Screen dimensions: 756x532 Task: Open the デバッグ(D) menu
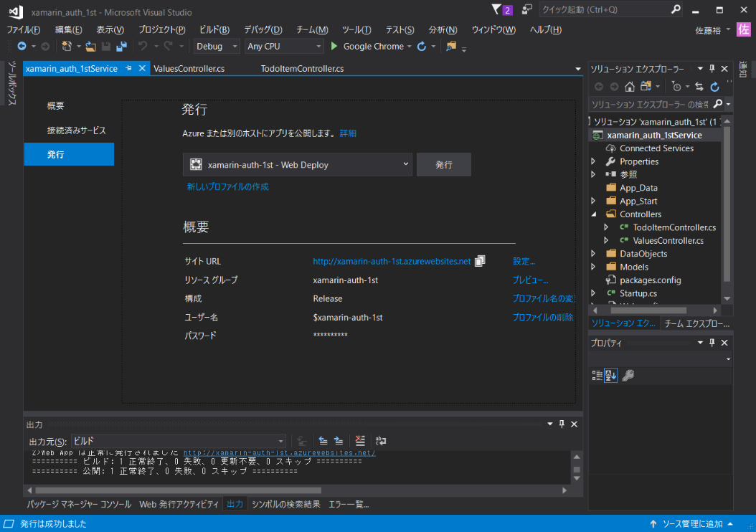pyautogui.click(x=263, y=30)
